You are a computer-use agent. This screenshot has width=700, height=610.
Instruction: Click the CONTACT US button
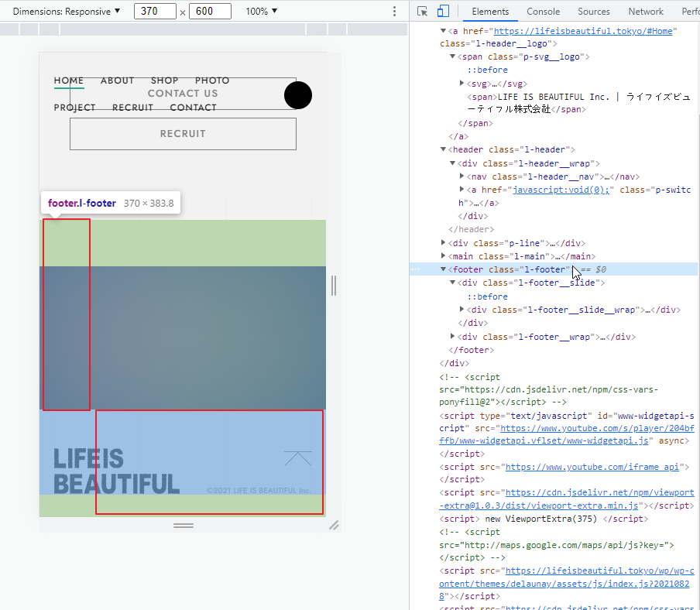tap(183, 94)
